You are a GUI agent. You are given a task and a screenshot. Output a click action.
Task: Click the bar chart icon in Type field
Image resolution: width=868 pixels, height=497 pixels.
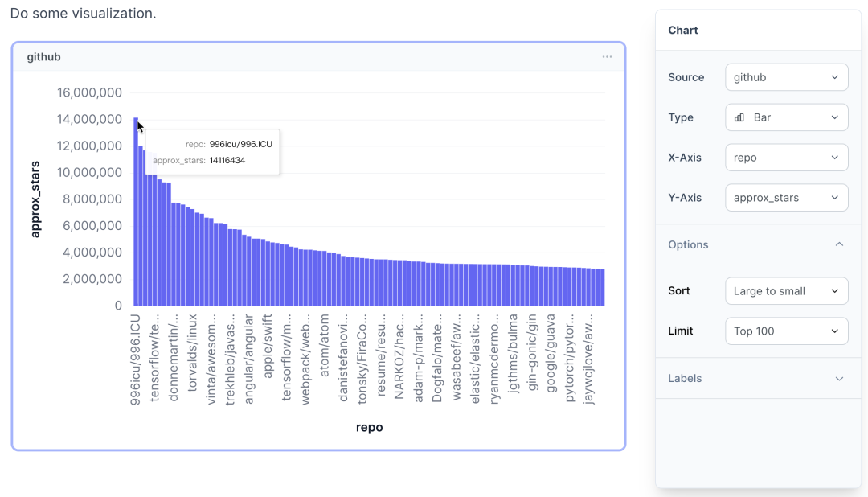point(739,117)
